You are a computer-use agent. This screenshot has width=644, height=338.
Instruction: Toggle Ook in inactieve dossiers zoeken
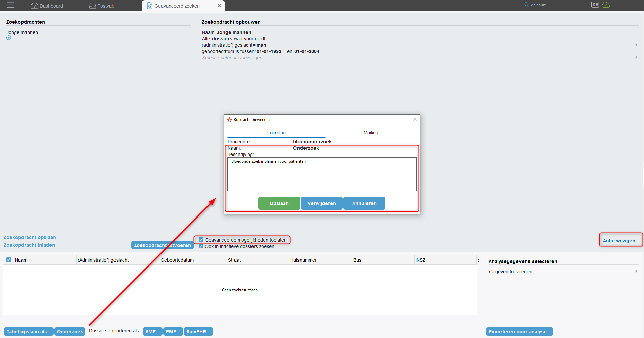tap(201, 246)
